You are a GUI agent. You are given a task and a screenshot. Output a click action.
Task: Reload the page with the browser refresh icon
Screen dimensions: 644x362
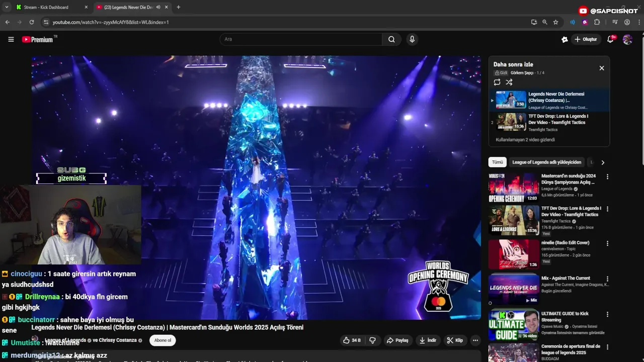32,22
